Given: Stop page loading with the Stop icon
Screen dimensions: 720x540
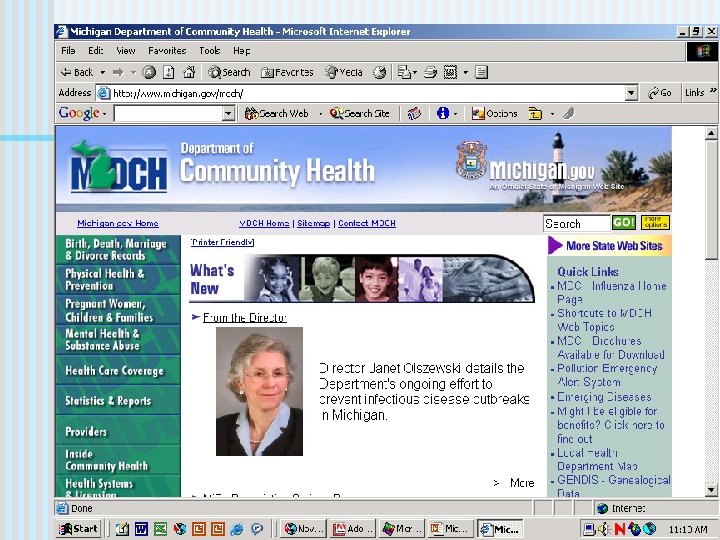Looking at the screenshot, I should tap(149, 72).
